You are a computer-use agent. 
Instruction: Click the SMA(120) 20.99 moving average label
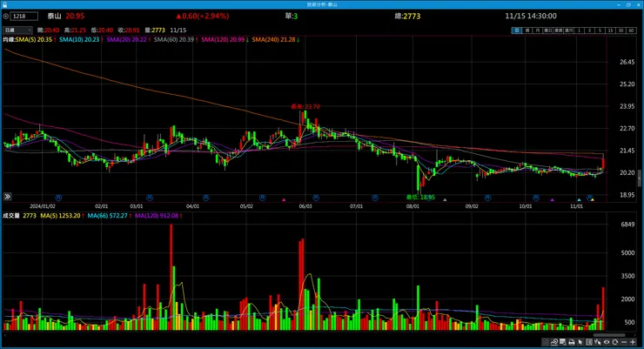pyautogui.click(x=225, y=39)
